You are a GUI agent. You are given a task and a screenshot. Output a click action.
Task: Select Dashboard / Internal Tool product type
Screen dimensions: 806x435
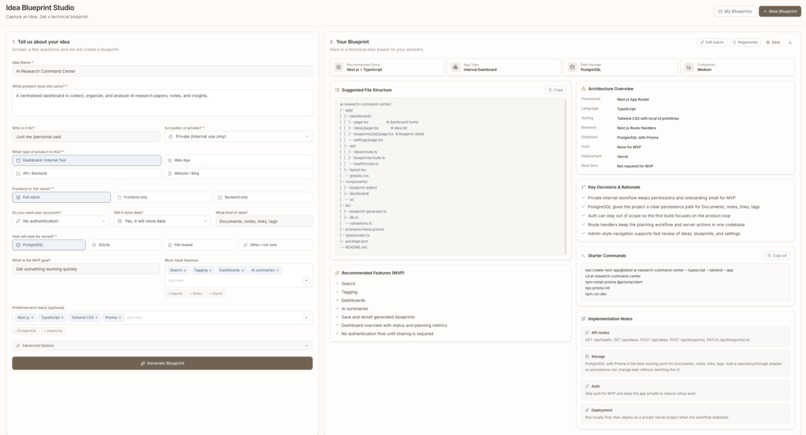[x=87, y=160]
